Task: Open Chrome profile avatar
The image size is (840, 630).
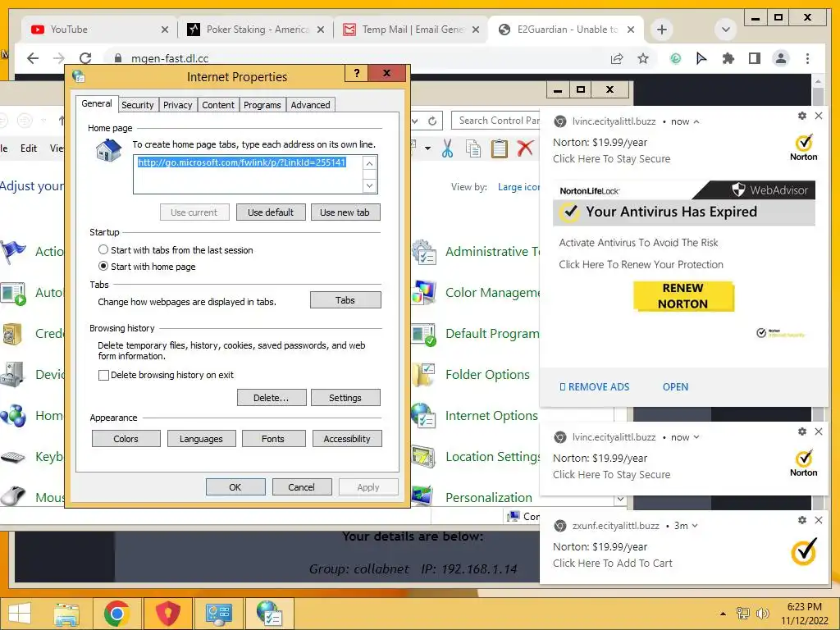Action: (x=781, y=58)
